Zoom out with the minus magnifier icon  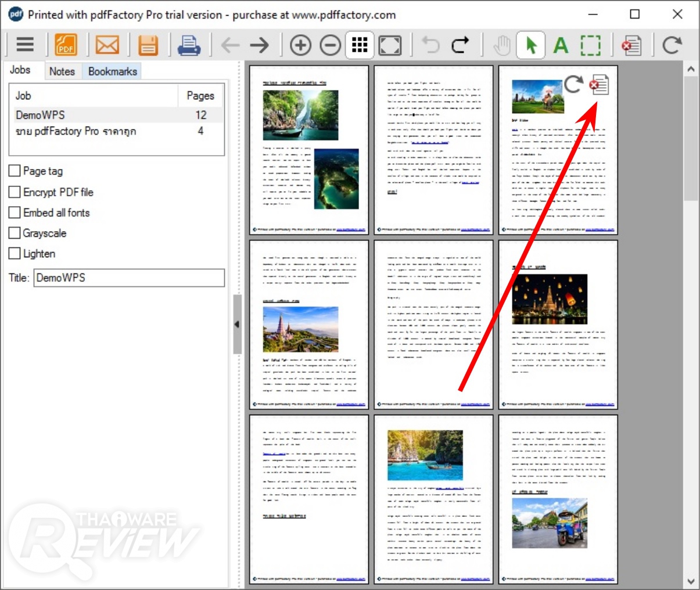click(x=330, y=45)
